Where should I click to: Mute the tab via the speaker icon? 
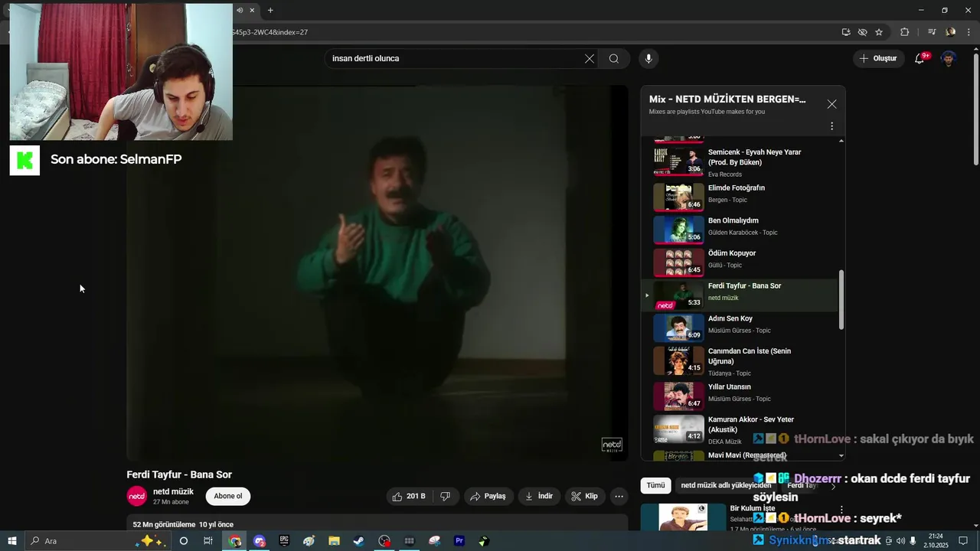click(240, 10)
